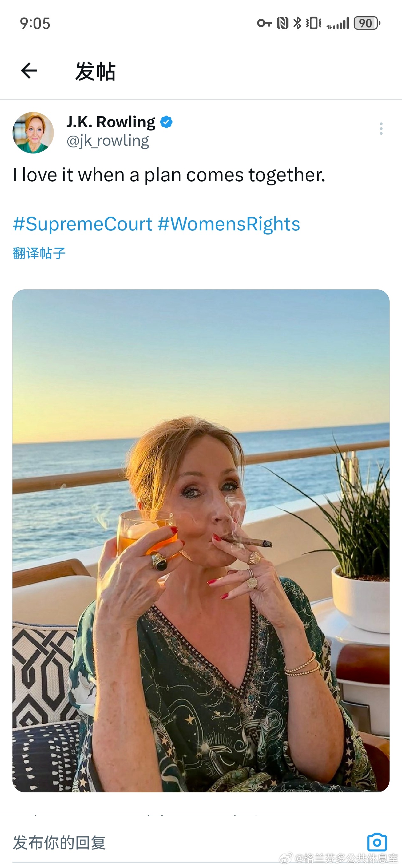Screen dimensions: 402x868
Task: Tap the J.K. Rowling display name
Action: [x=110, y=122]
